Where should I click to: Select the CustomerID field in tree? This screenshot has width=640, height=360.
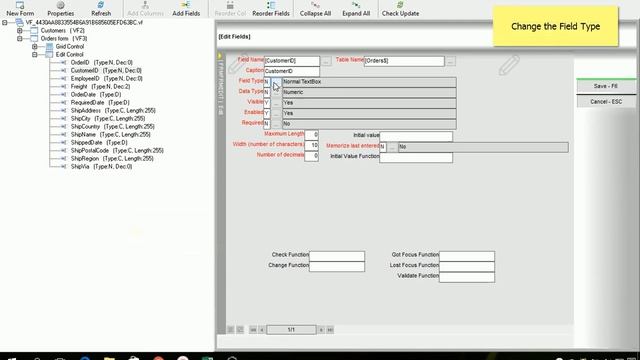pyautogui.click(x=106, y=71)
